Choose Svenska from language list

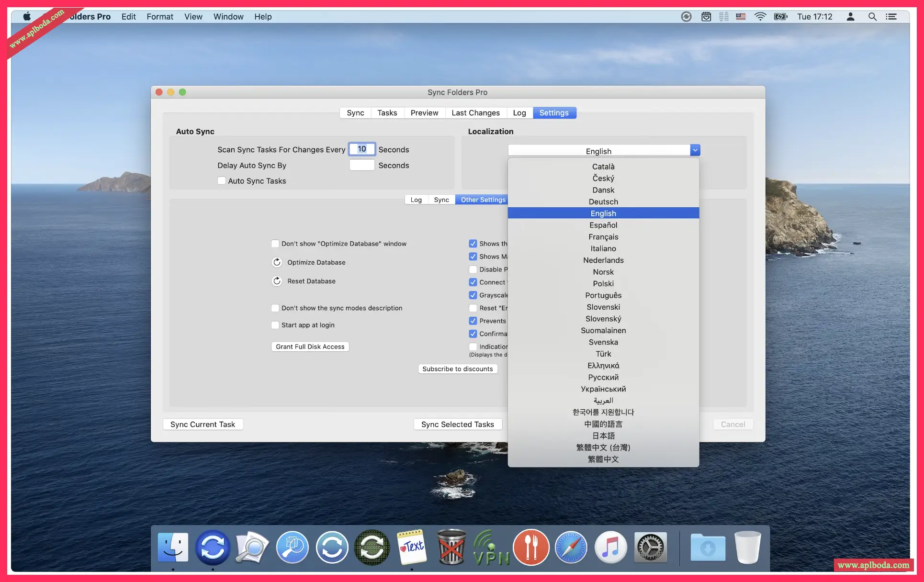(603, 342)
